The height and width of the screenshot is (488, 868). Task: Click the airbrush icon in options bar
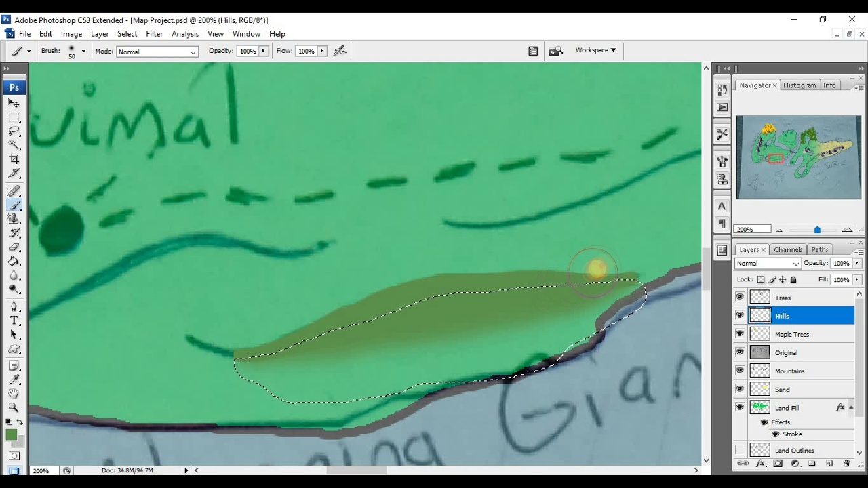340,51
